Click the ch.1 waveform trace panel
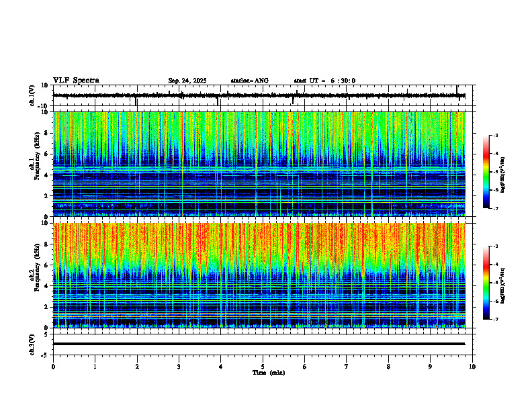The height and width of the screenshot is (411, 532). click(264, 95)
